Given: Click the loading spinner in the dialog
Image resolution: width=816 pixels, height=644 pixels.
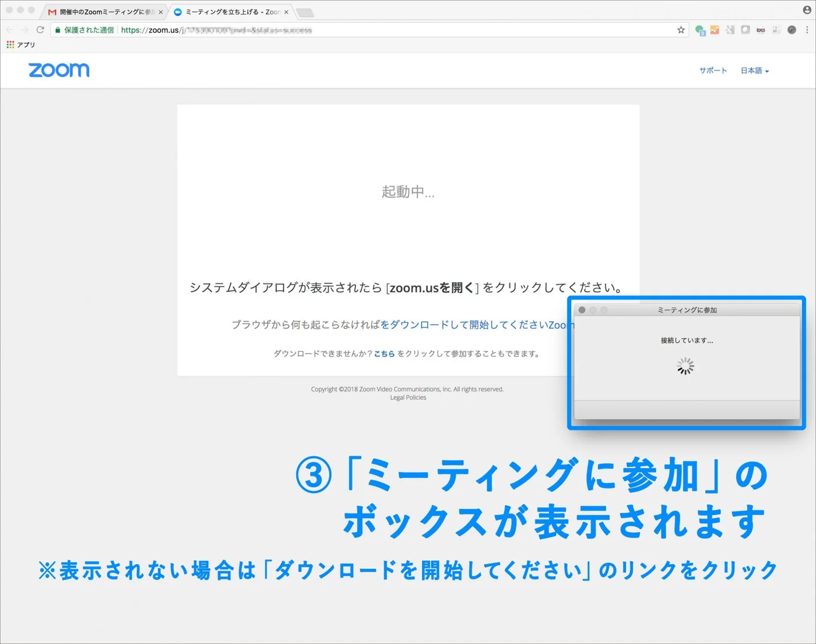Looking at the screenshot, I should pos(685,366).
